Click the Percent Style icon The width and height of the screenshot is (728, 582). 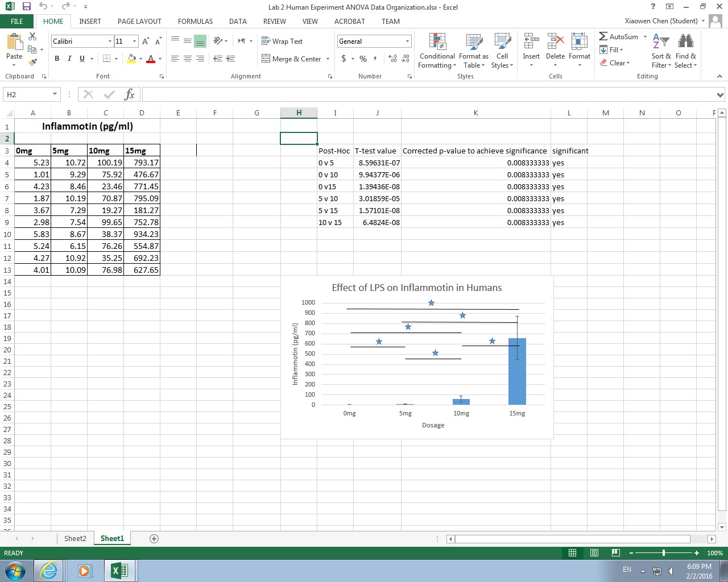pos(363,59)
